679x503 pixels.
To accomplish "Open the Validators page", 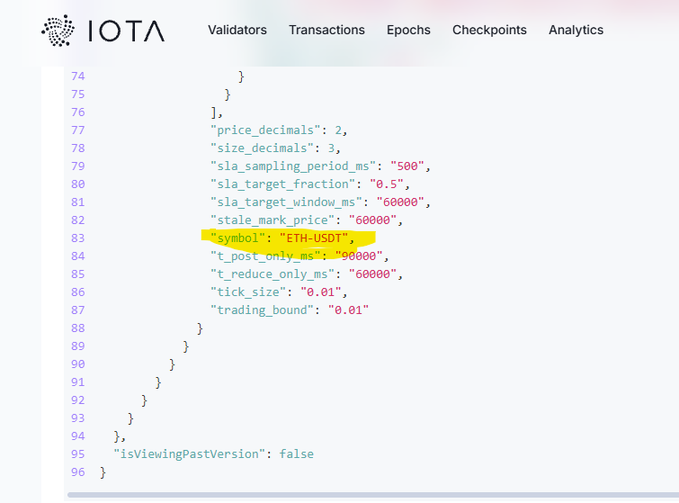I will 237,30.
